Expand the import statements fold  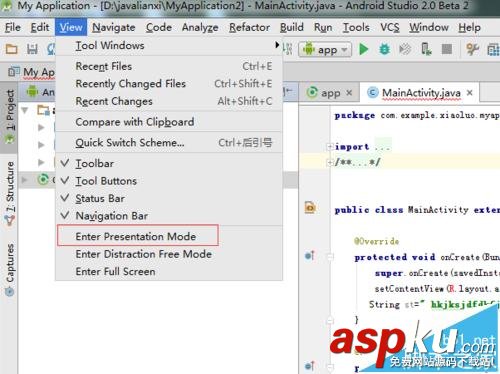pos(329,146)
